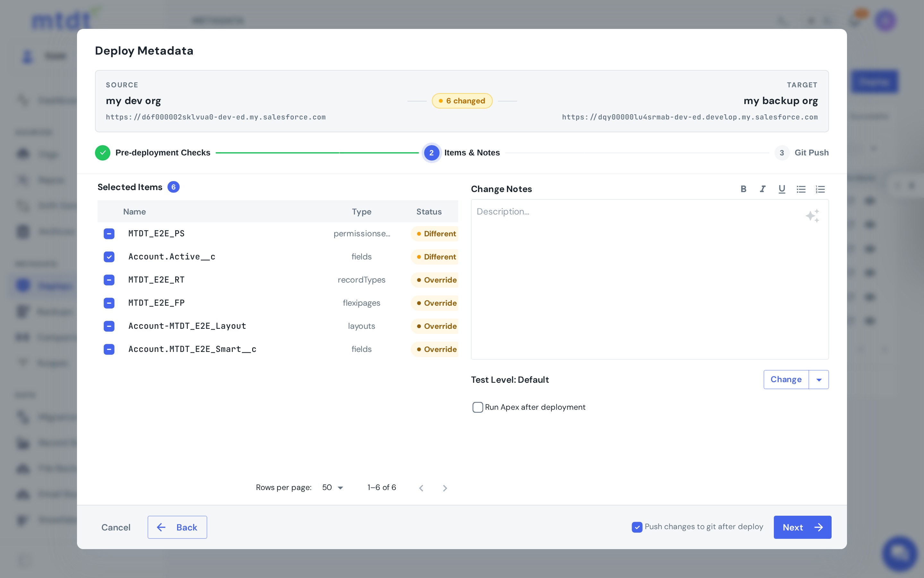924x578 pixels.
Task: Enable Run Apex after deployment
Action: click(478, 407)
